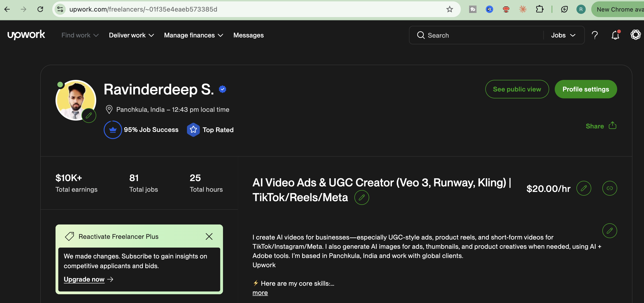This screenshot has width=644, height=303.
Task: Click the Top Rated star badge
Action: [193, 130]
